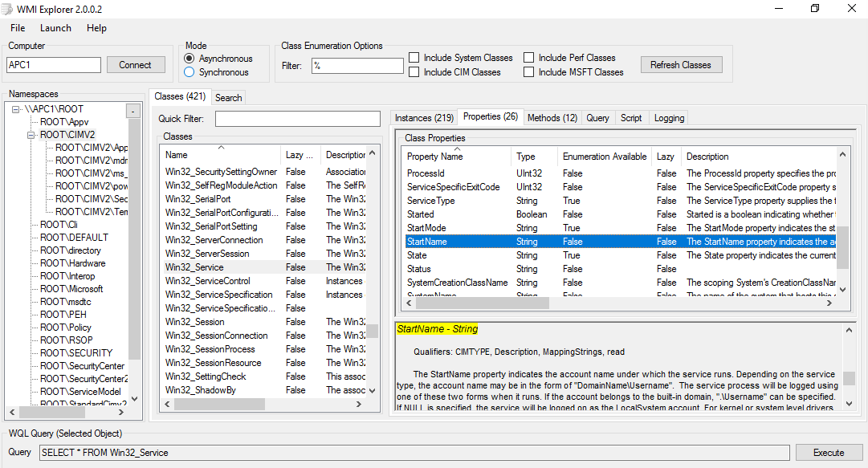Click the classes list horizontal scrollbar

pos(219,405)
